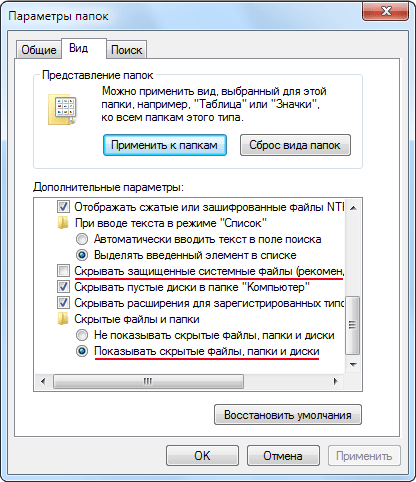The image size is (416, 482).
Task: Select the Вид tab
Action: (84, 48)
